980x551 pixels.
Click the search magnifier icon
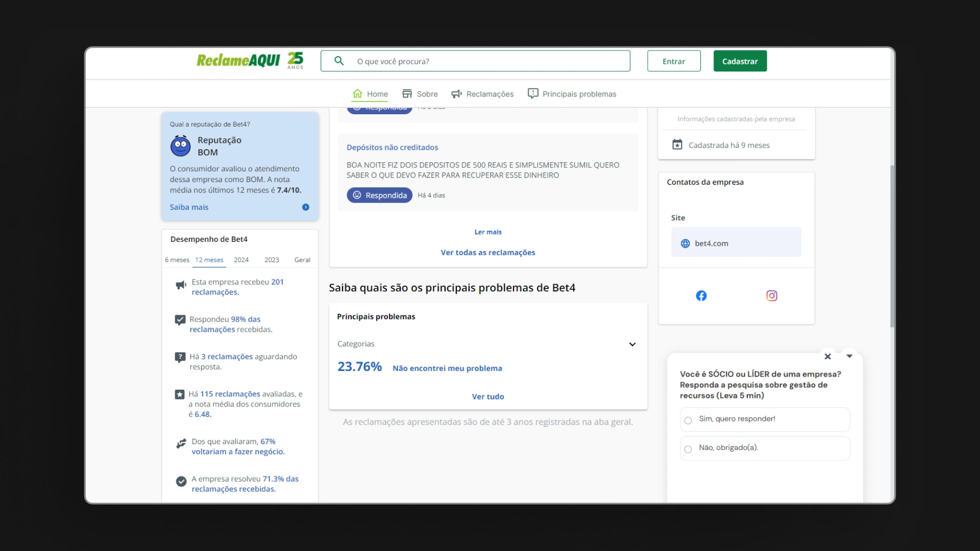coord(339,61)
